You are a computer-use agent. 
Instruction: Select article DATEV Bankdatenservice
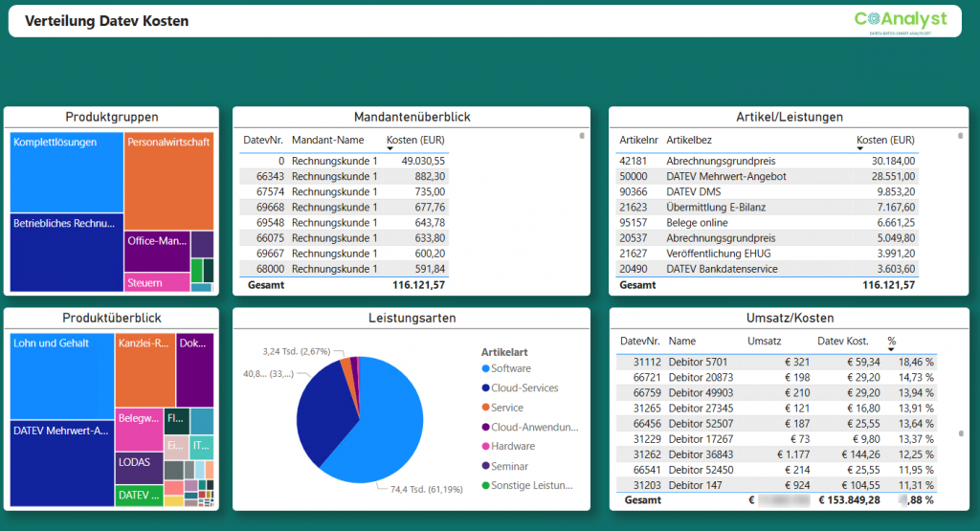(x=767, y=269)
